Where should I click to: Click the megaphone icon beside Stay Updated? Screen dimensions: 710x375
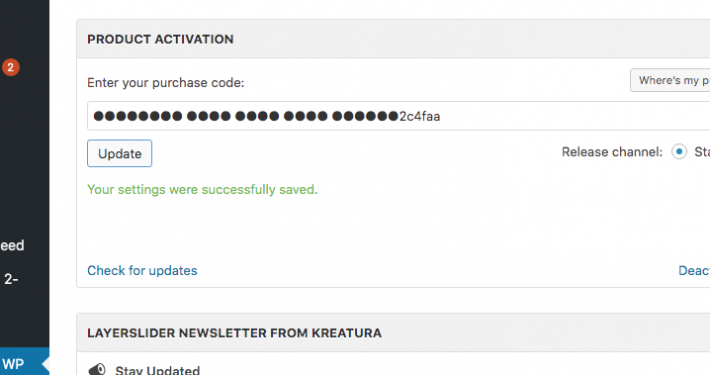(96, 369)
